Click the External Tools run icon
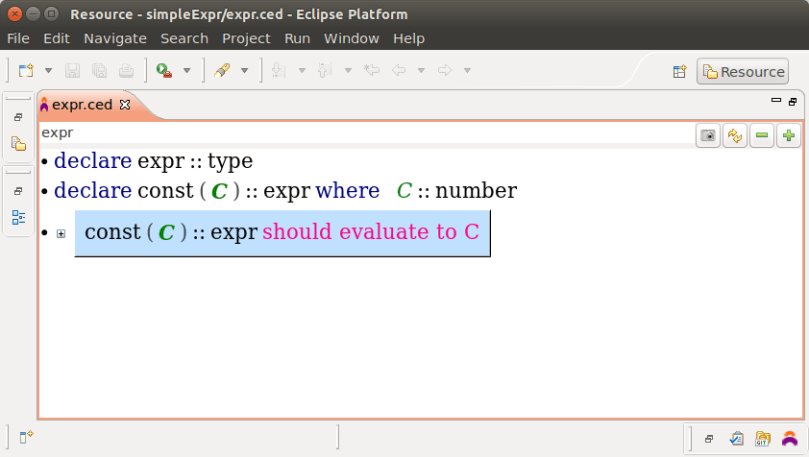This screenshot has height=457, width=809. (x=163, y=71)
